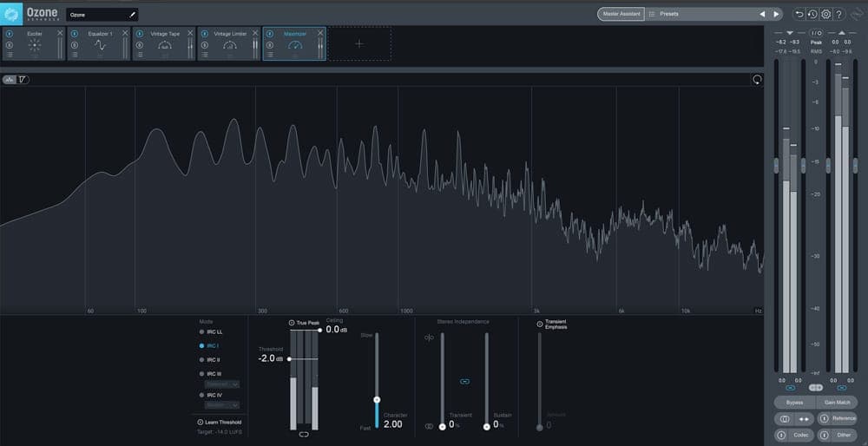This screenshot has width=868, height=446.
Task: Remove the Maximizer module
Action: [320, 33]
